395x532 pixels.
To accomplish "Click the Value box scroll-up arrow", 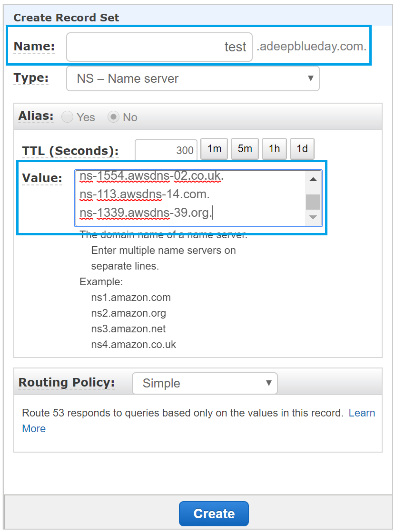I will [313, 179].
